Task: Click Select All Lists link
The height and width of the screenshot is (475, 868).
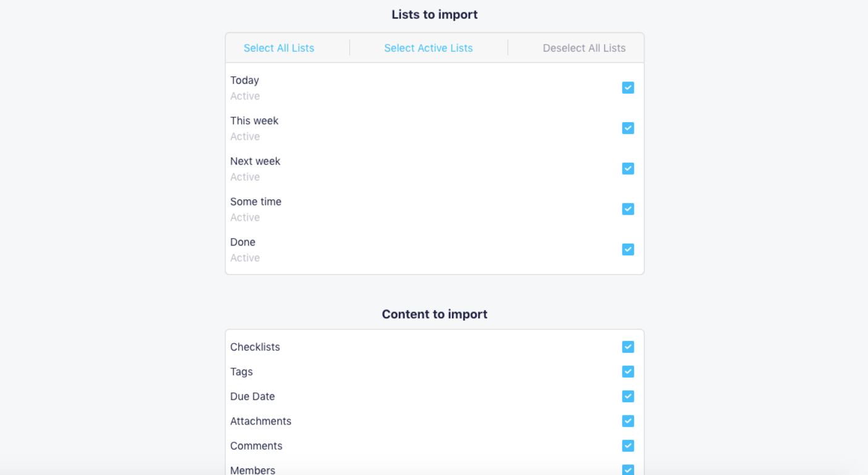Action: coord(278,48)
